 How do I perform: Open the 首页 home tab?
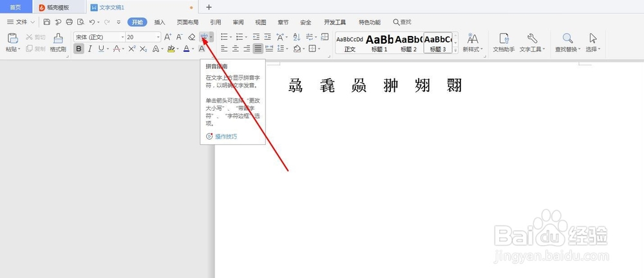pyautogui.click(x=15, y=7)
